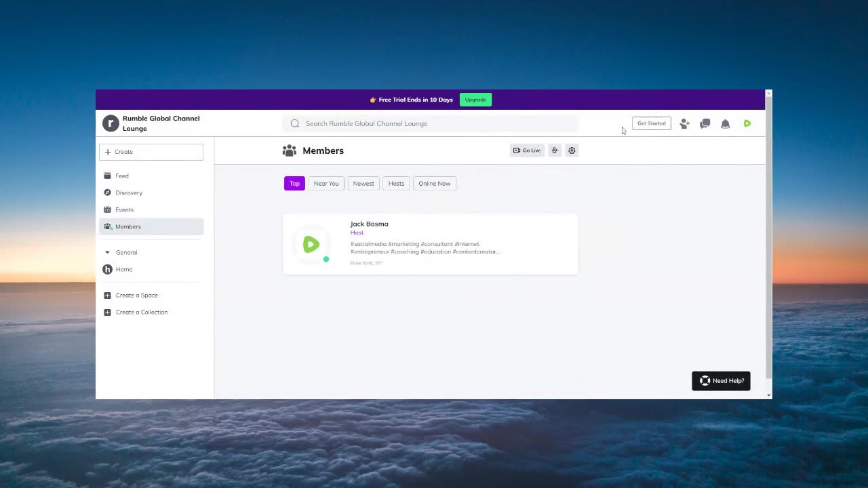This screenshot has width=868, height=488.
Task: Open the invite members icon in header
Action: click(x=684, y=123)
